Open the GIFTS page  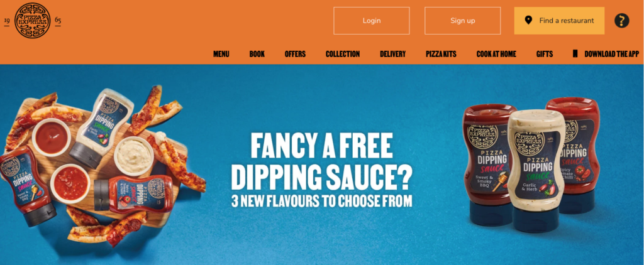pyautogui.click(x=544, y=54)
